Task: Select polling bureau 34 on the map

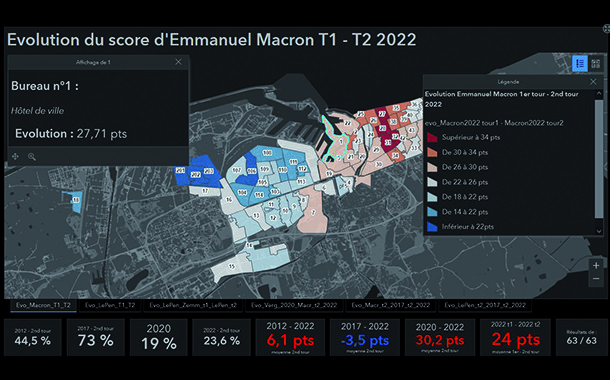Action: pos(395,156)
